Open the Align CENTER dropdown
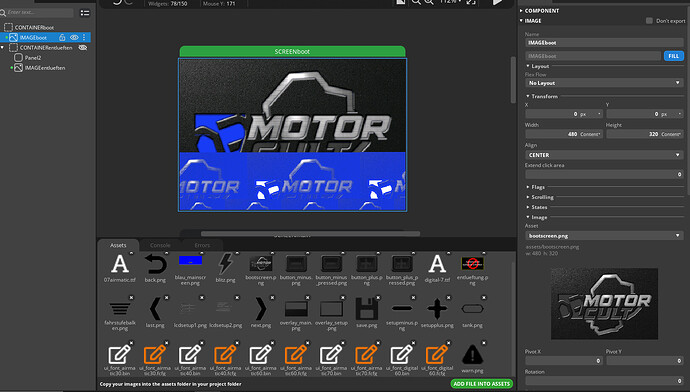Viewport: 690px width, 392px height. [604, 155]
